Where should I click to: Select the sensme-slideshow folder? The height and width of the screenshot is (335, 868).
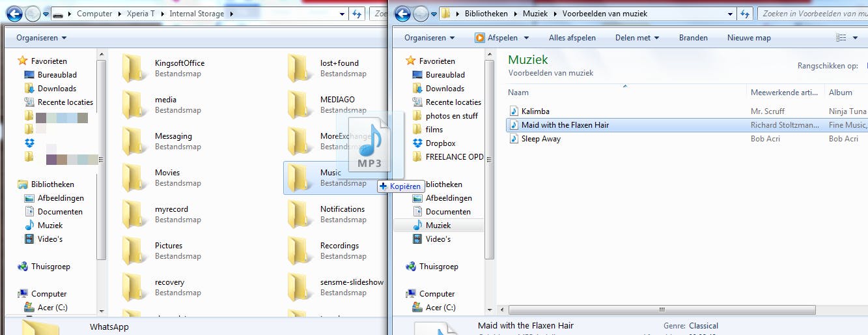(335, 287)
